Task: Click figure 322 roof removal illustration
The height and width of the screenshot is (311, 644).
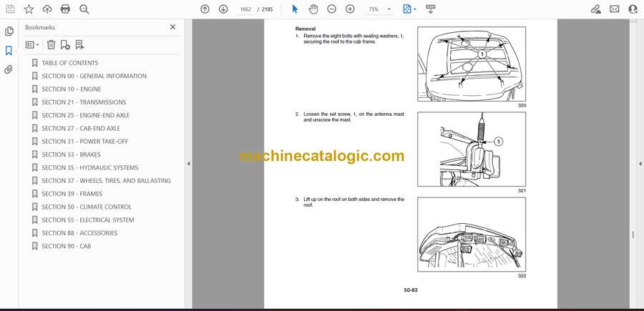Action: [472, 235]
